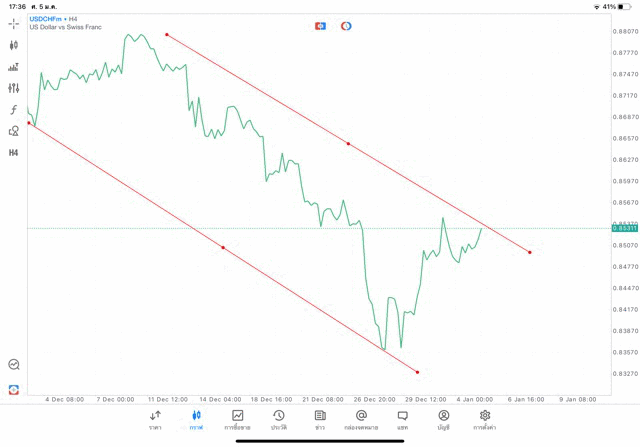Screen dimensions: 640x447
Task: Go to the ประวัติ (history) tab
Action: 278,419
